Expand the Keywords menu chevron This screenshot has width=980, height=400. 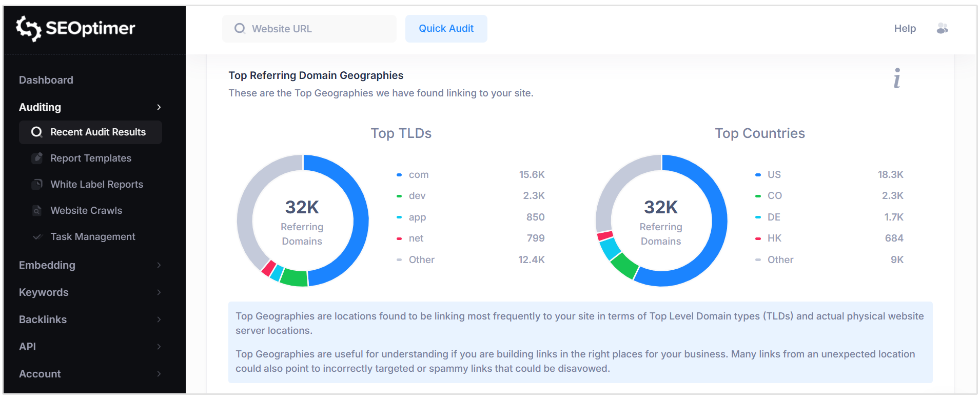tap(159, 292)
